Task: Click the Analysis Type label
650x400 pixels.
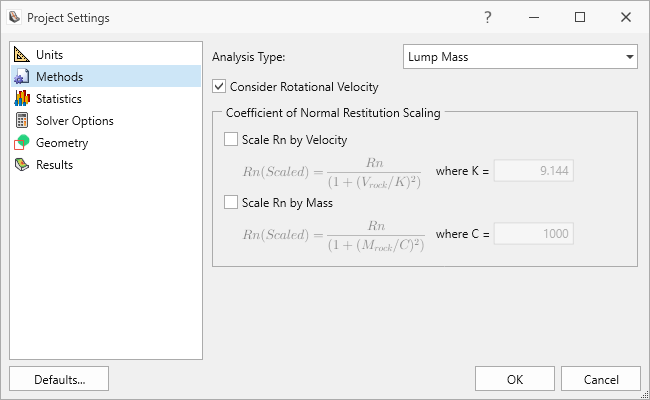Action: [x=249, y=57]
